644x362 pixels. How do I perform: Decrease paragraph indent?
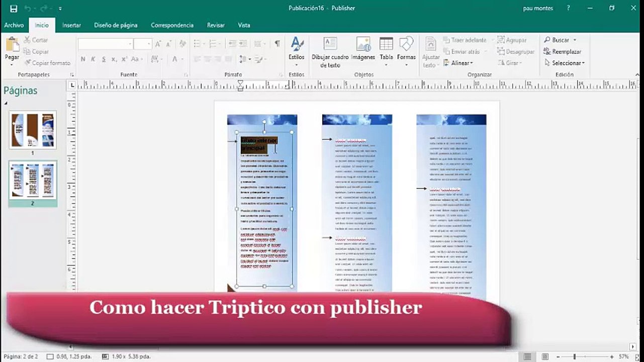[232, 44]
